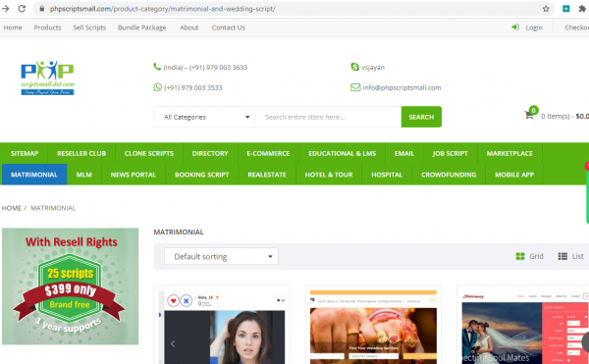Open the HOTEL & TOUR category
Viewport: 589px width, 364px height.
pyautogui.click(x=329, y=175)
